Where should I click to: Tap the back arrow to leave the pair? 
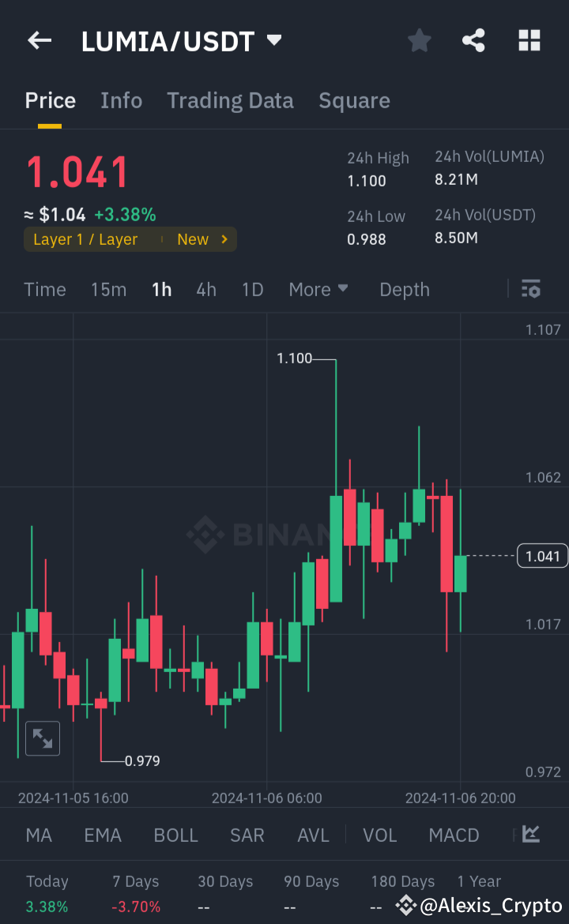coord(39,40)
